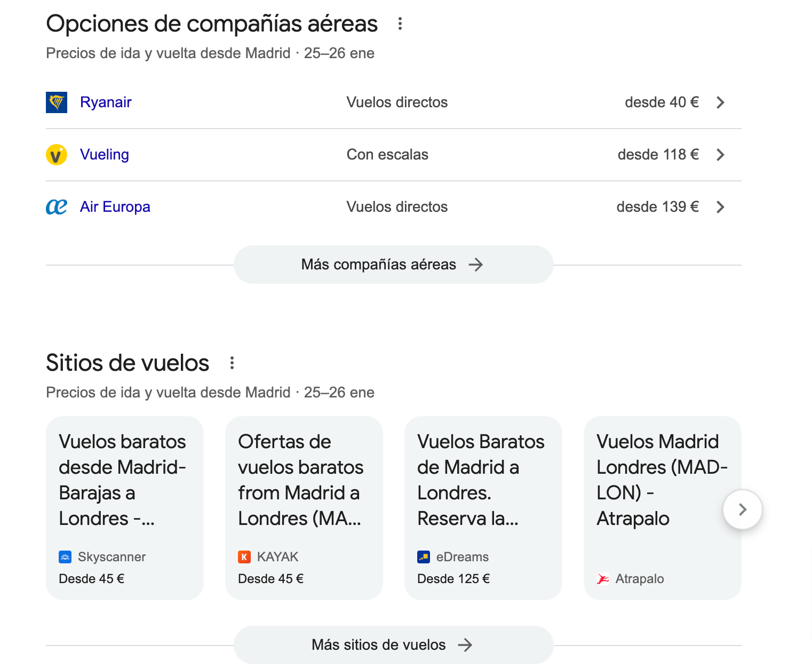
Task: Click the eDreams source name
Action: 462,557
